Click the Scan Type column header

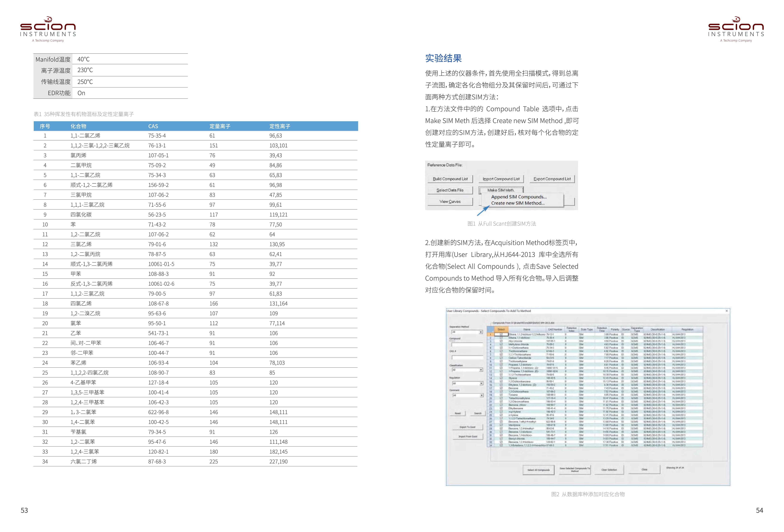[587, 329]
